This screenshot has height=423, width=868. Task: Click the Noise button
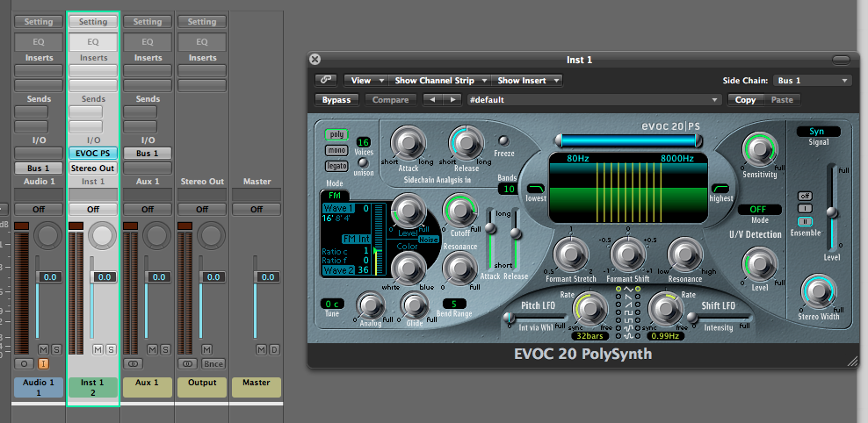click(x=429, y=240)
